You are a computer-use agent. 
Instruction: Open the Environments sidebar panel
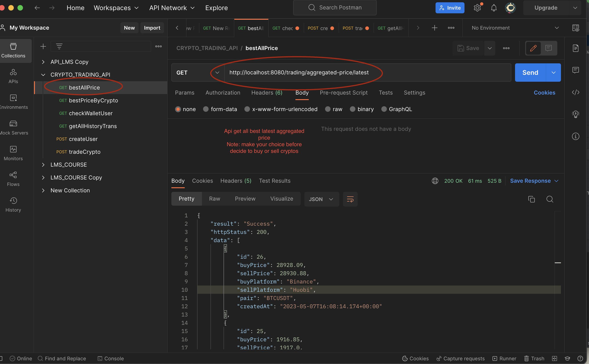point(13,102)
